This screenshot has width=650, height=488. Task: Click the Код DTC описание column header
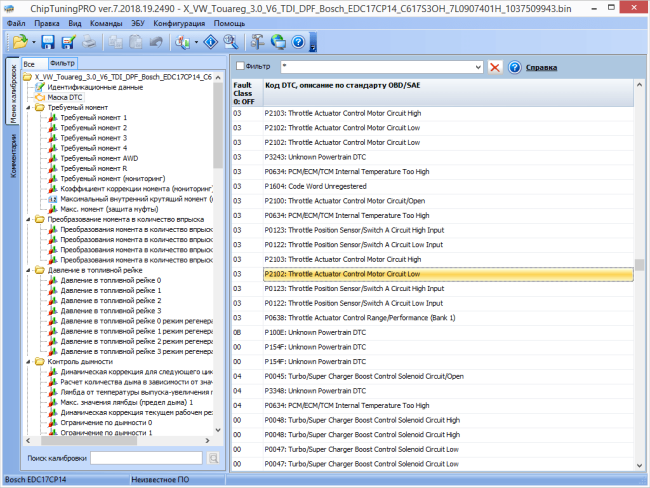449,93
